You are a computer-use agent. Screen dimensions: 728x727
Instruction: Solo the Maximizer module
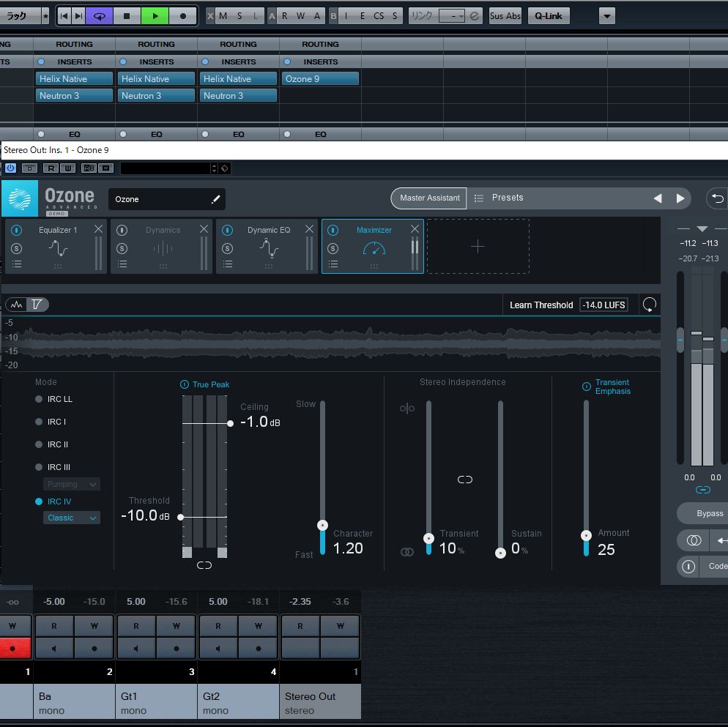tap(333, 248)
